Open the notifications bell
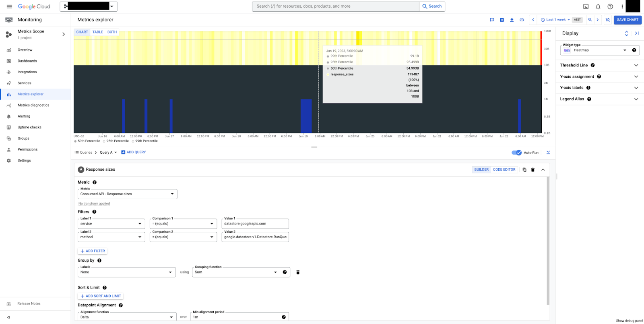The height and width of the screenshot is (324, 644). click(598, 6)
